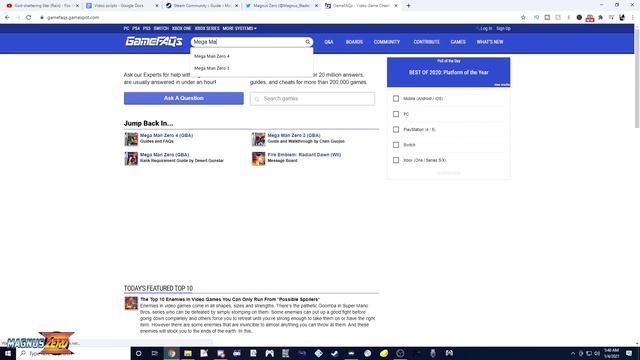Viewport: 640px width, 360px height.
Task: Reload the page with the refresh icon
Action: 29,18
